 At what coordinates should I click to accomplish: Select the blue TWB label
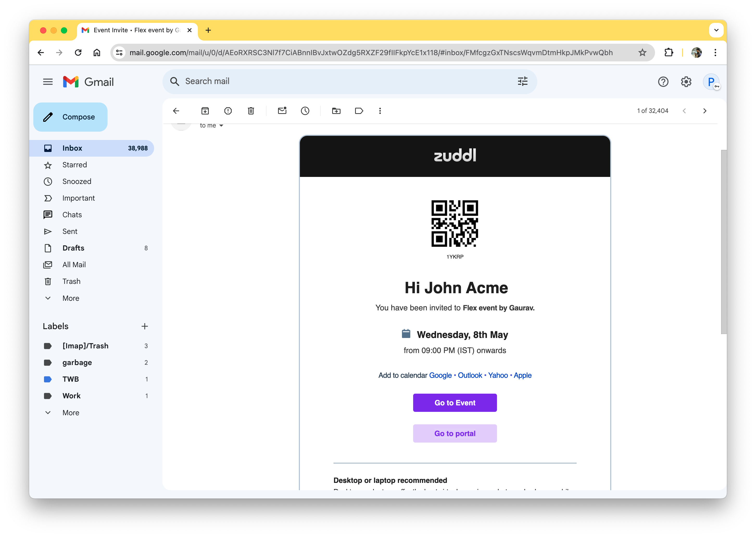click(x=71, y=379)
